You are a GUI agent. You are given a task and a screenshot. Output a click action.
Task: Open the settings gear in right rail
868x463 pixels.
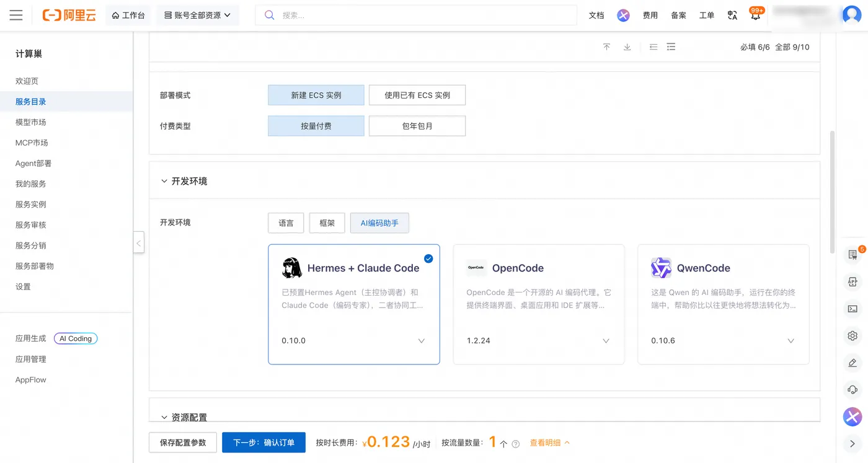(x=852, y=336)
